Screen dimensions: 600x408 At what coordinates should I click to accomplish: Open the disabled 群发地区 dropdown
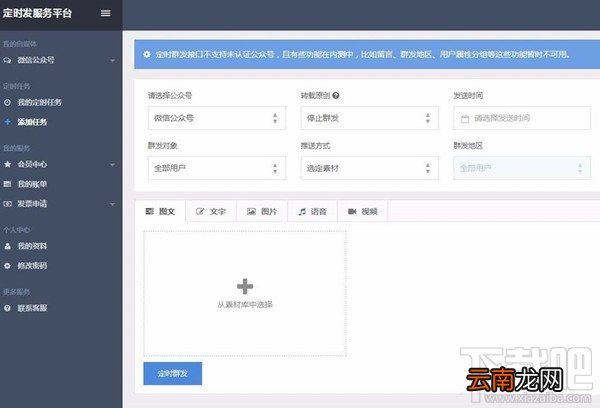coord(522,168)
